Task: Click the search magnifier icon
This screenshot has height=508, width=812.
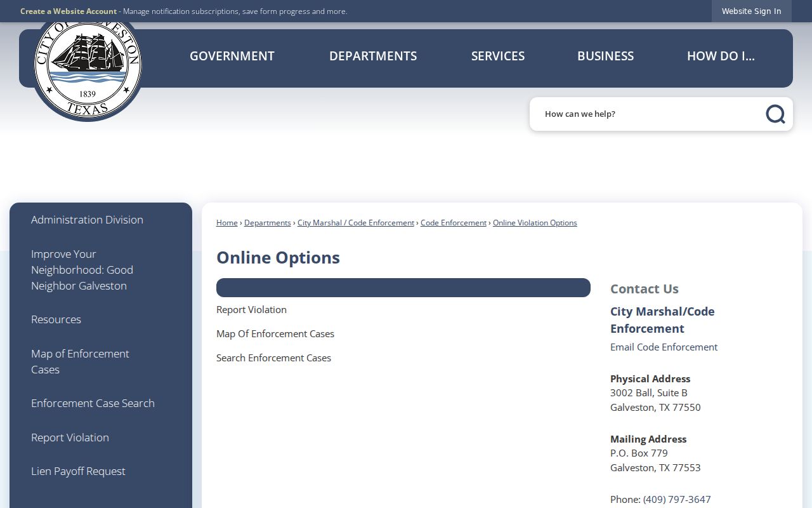Action: tap(775, 114)
